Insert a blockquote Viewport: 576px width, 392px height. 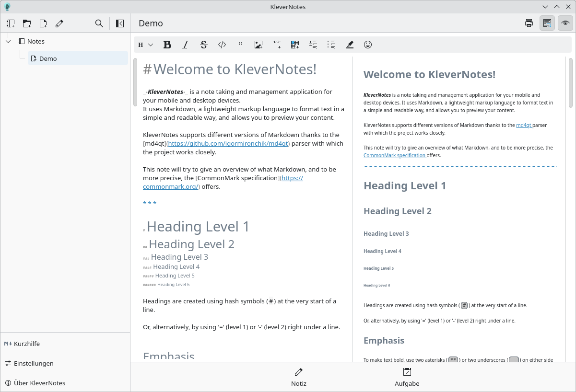(x=240, y=44)
